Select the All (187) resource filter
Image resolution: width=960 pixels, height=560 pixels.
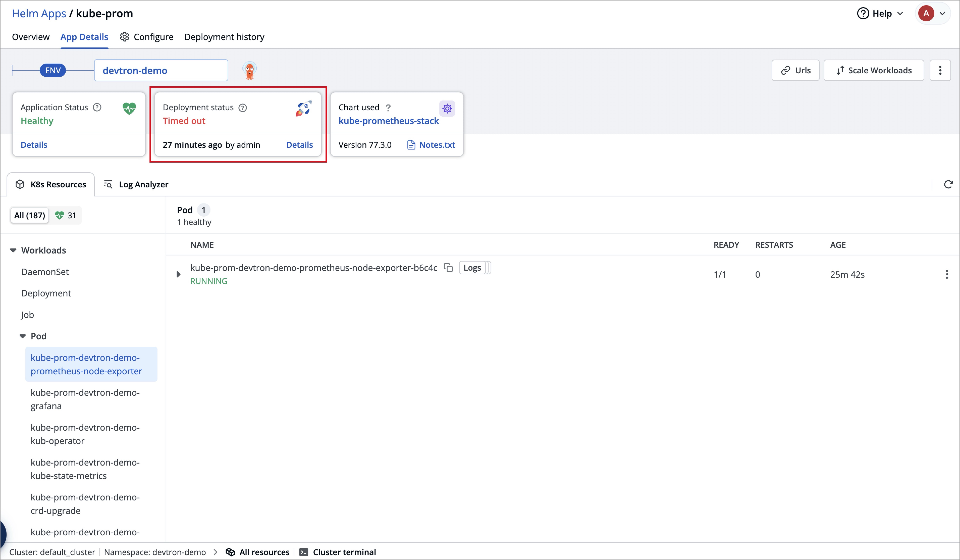(x=30, y=215)
